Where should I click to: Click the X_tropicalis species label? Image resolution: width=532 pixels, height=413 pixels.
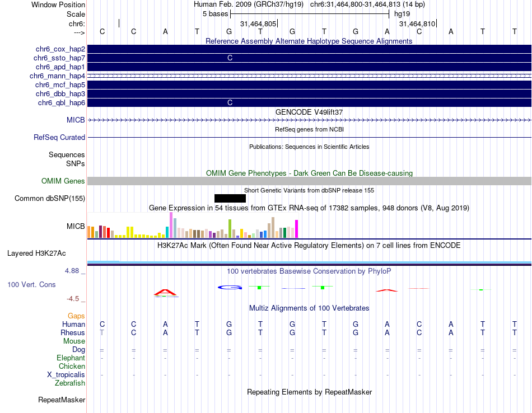66,375
